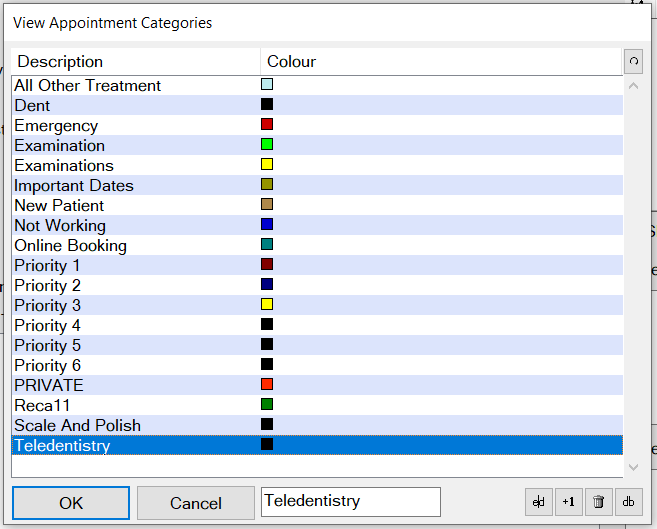Click orange-red swatch for PRIVATE

[267, 384]
